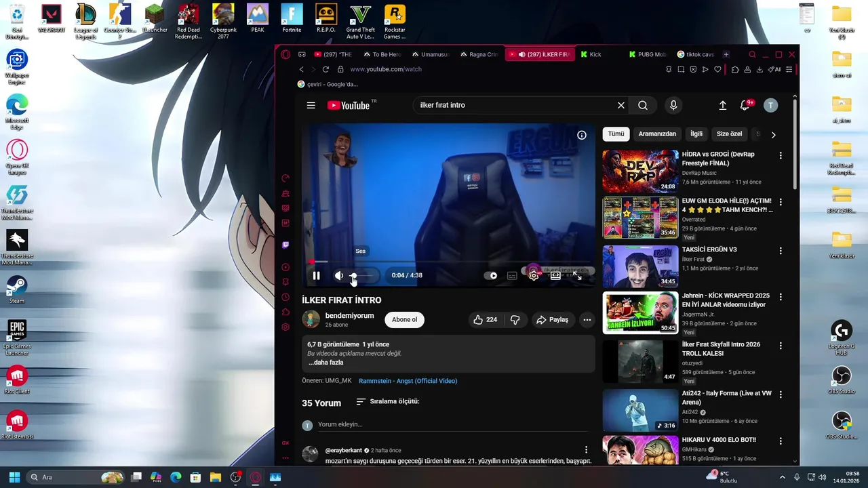Switch to the "To Be Hero" browser tab
This screenshot has width=868, height=488.
[382, 54]
